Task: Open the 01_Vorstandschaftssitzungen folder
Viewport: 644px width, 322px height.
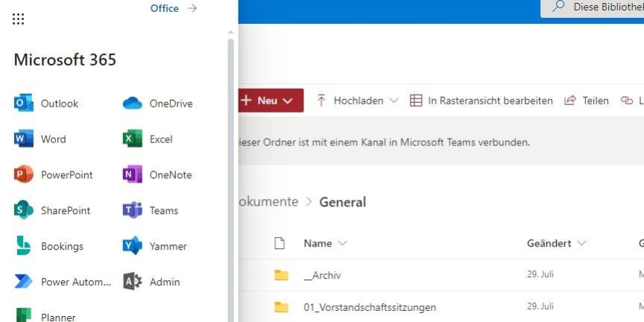Action: (x=370, y=307)
